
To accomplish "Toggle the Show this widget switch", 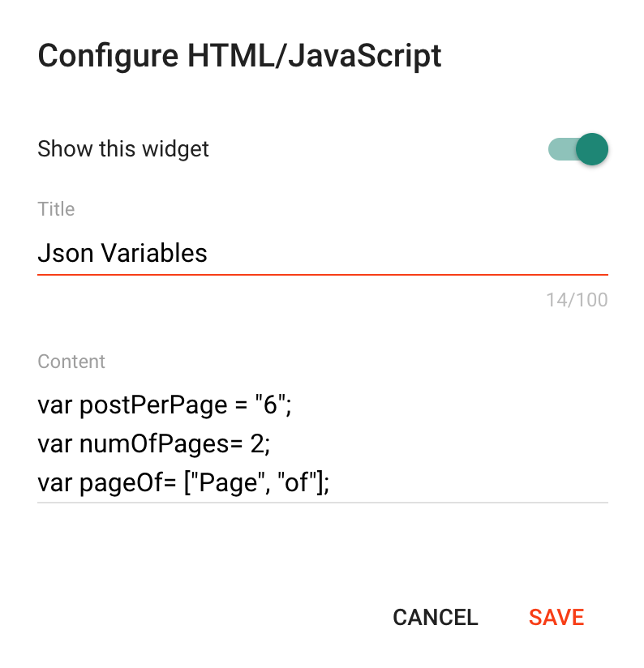I will (578, 149).
